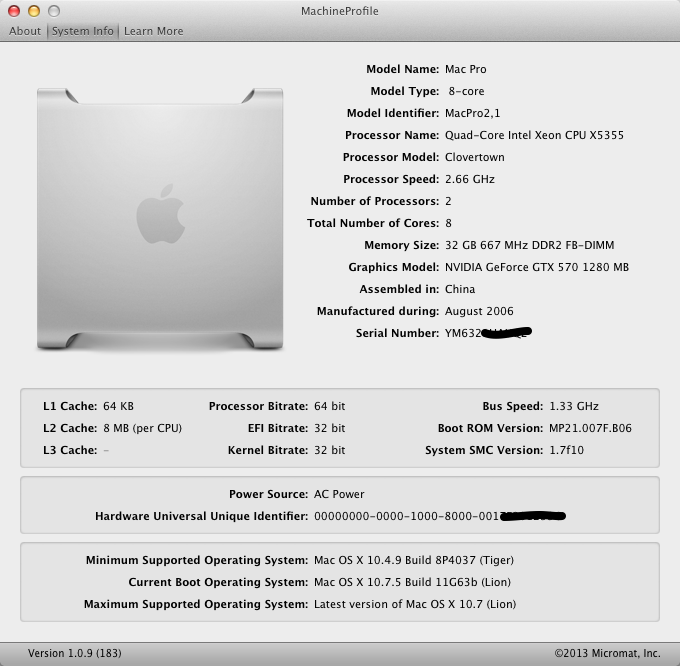Click the MachineProfile window title
The image size is (680, 666).
(x=340, y=11)
